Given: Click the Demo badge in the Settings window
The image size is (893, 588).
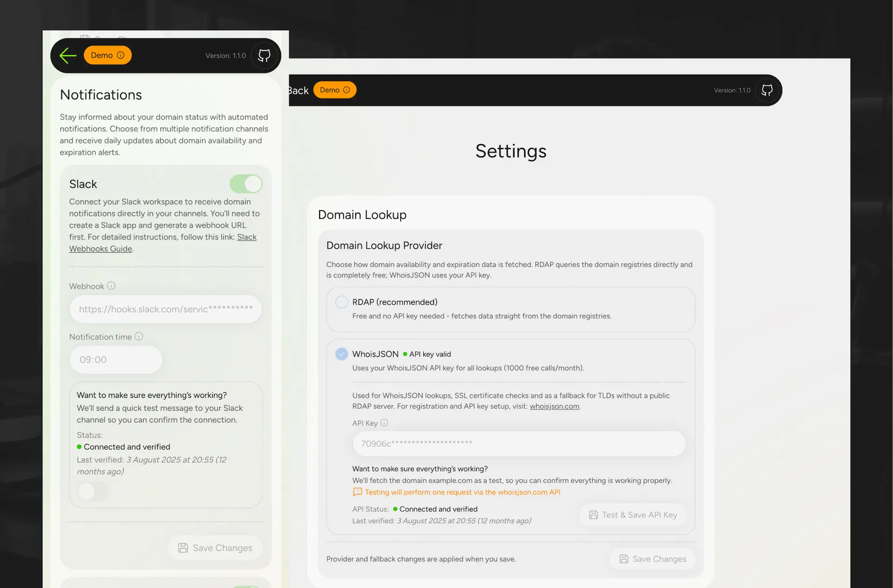Looking at the screenshot, I should tap(334, 90).
